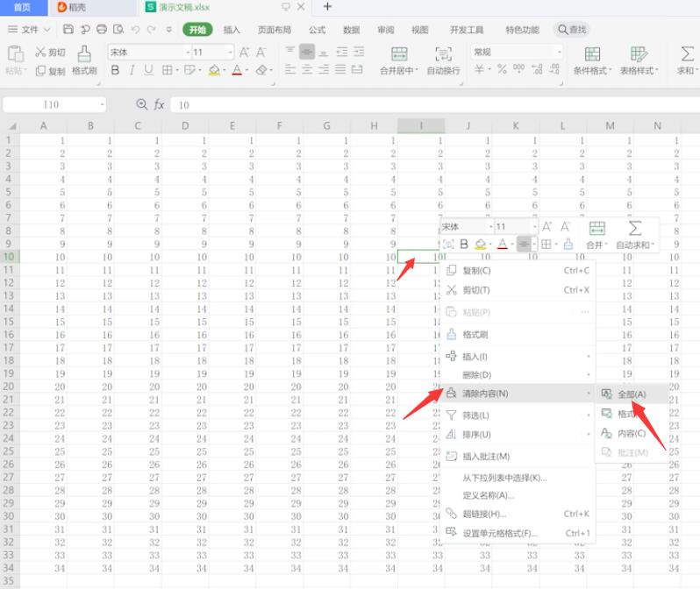Click the Find search button
The height and width of the screenshot is (589, 700).
(572, 30)
